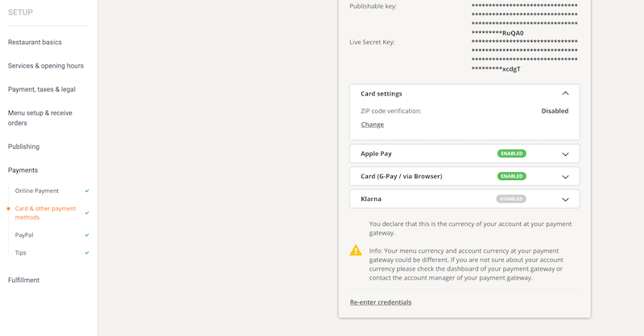
Task: Click the Re-enter credentials link
Action: point(380,302)
